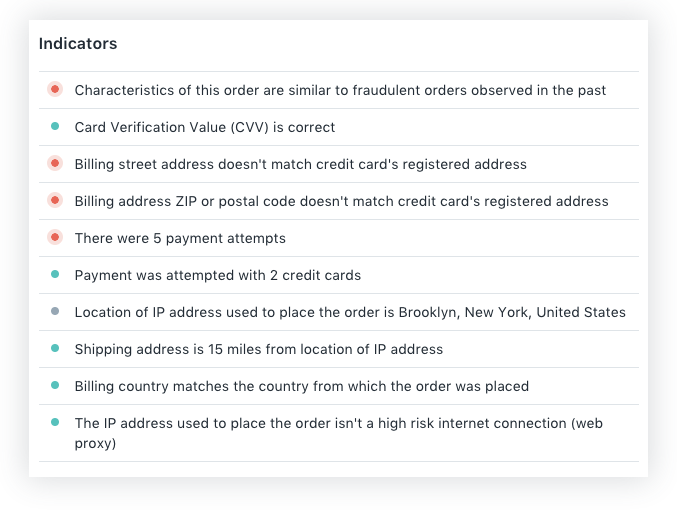Select text about fraudulent orders observed in the past

point(340,90)
